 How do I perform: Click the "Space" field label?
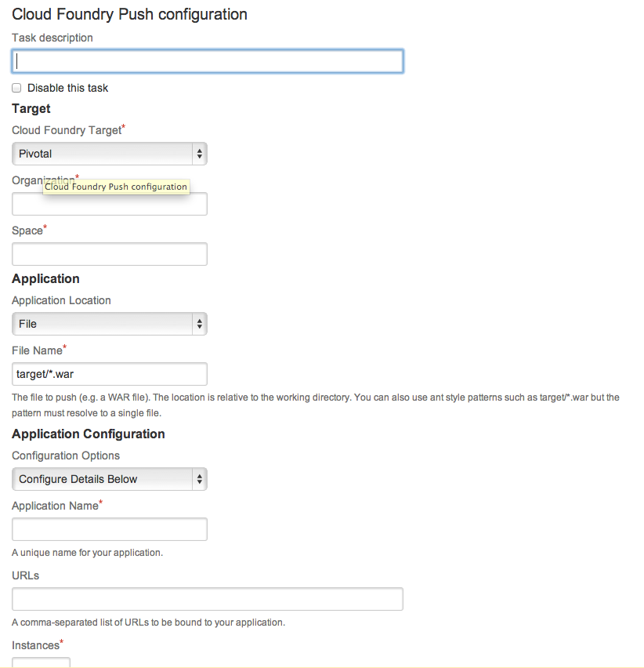[x=27, y=231]
